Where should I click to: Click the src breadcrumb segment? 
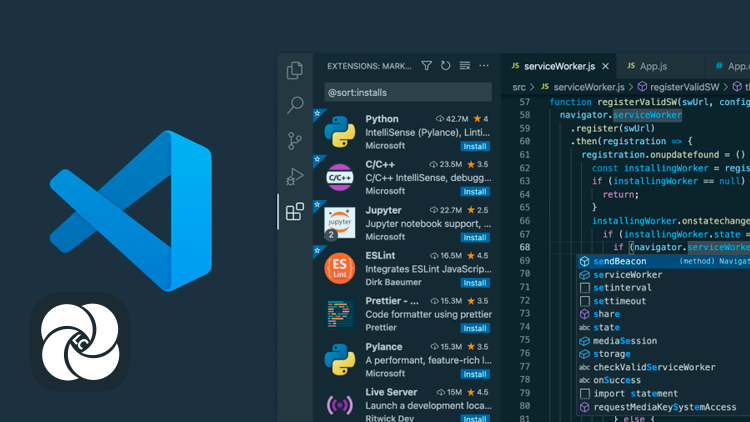pyautogui.click(x=518, y=87)
